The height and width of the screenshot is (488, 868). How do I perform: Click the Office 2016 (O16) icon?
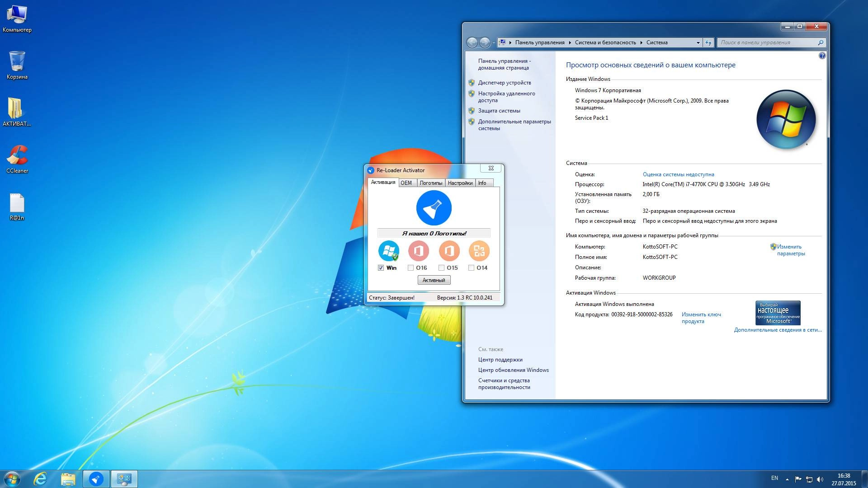[x=419, y=251]
